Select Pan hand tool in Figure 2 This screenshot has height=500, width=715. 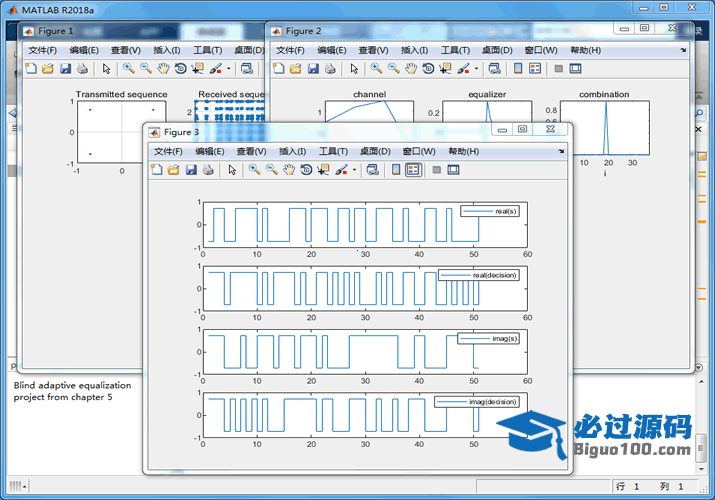(x=411, y=69)
